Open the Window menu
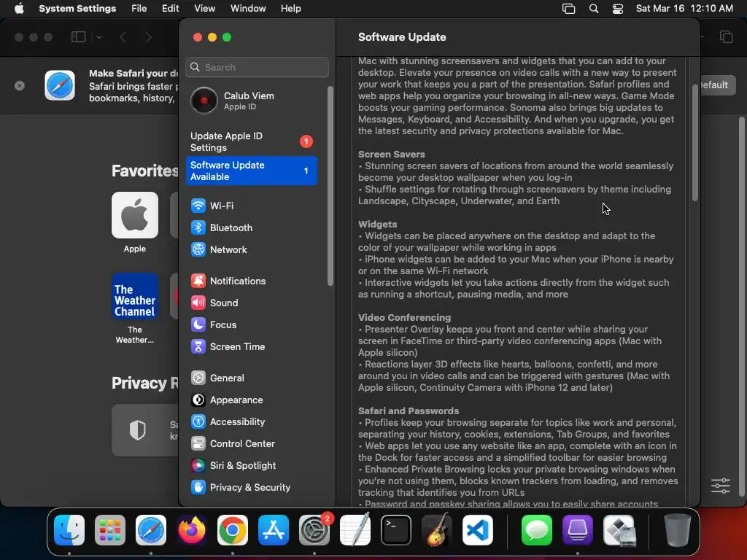The image size is (747, 560). pyautogui.click(x=248, y=9)
